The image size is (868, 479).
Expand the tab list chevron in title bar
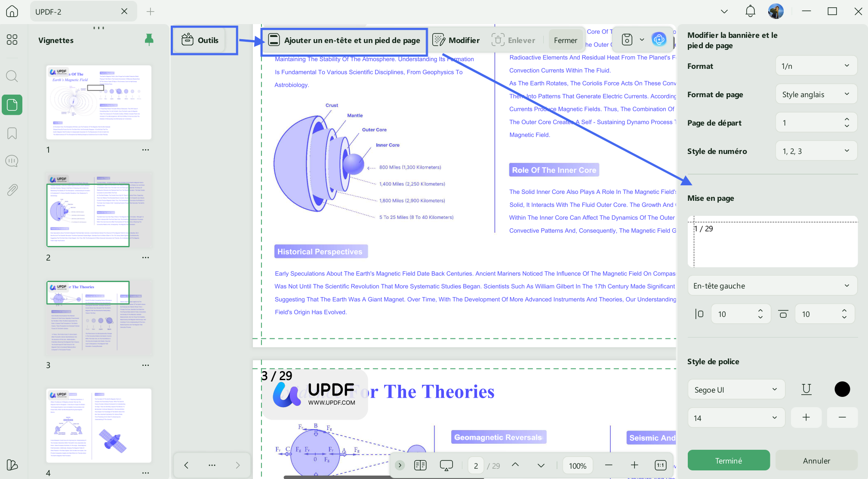pyautogui.click(x=724, y=12)
